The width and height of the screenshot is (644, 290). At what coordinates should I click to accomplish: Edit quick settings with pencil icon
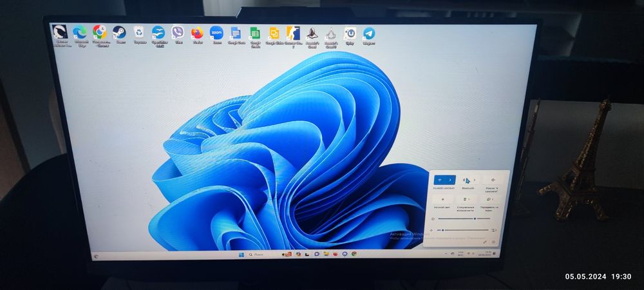[x=485, y=242]
